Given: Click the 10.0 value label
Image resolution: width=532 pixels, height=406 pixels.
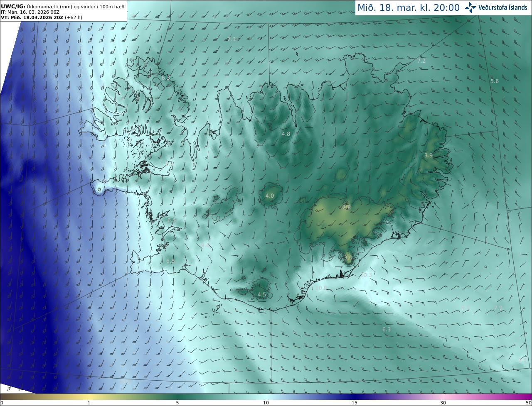Looking at the screenshot, I should coord(321,288).
